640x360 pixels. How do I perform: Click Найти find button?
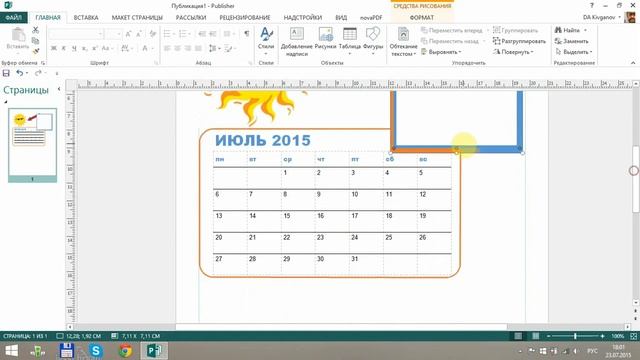click(x=567, y=30)
